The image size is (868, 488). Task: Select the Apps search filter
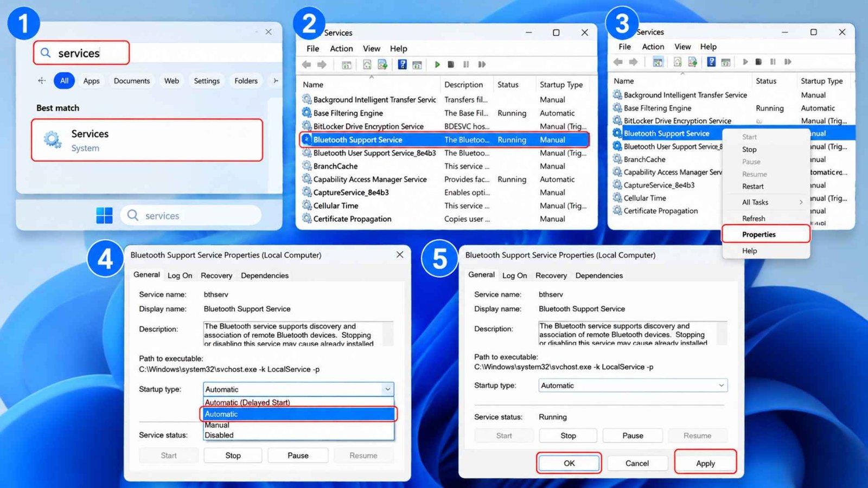91,81
